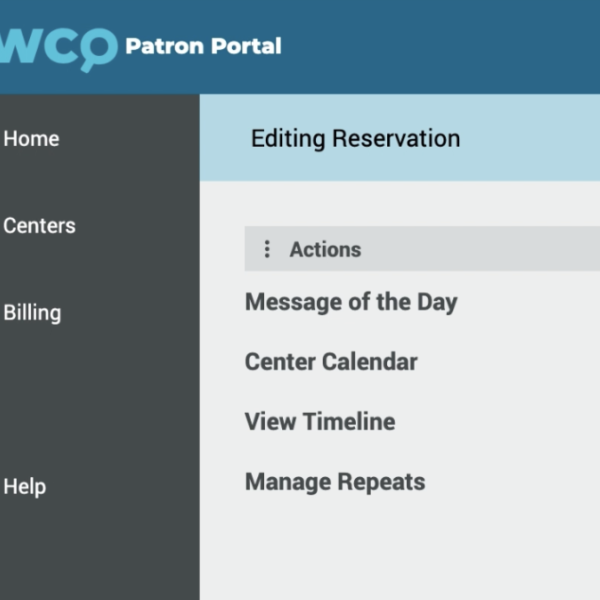Open the Actions menu label
This screenshot has height=600, width=600.
(325, 249)
